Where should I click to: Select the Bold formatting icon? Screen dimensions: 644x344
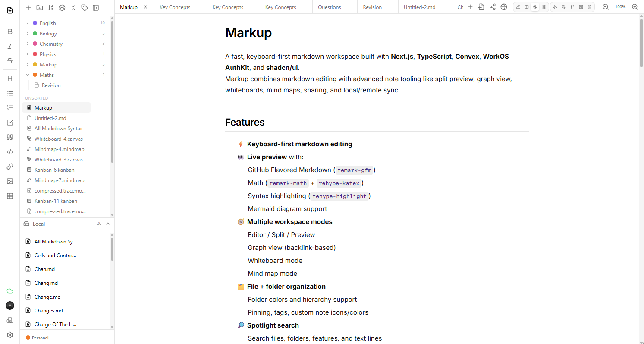point(9,32)
